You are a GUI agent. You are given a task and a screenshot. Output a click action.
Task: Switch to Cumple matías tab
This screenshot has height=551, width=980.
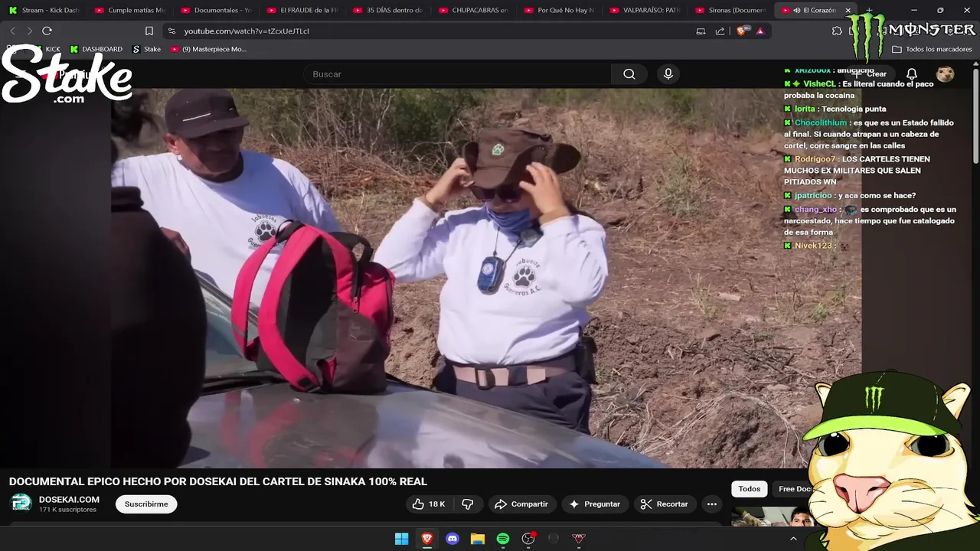[129, 10]
